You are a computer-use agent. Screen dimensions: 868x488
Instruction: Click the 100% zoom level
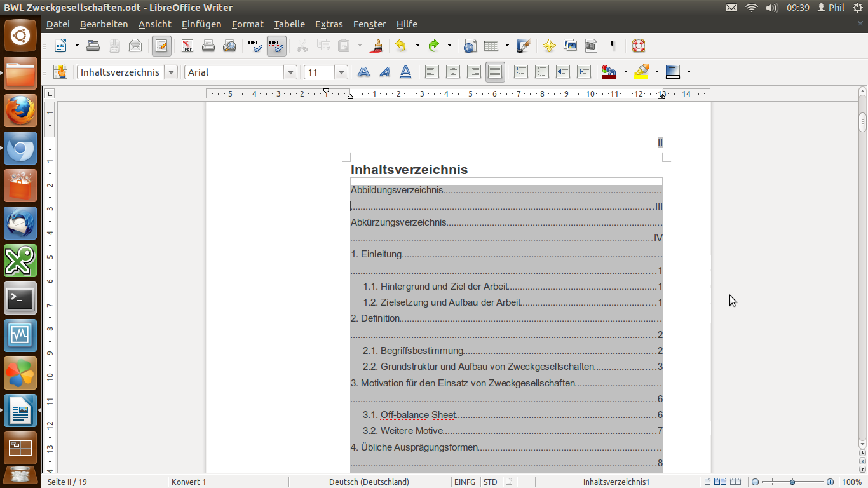click(852, 482)
